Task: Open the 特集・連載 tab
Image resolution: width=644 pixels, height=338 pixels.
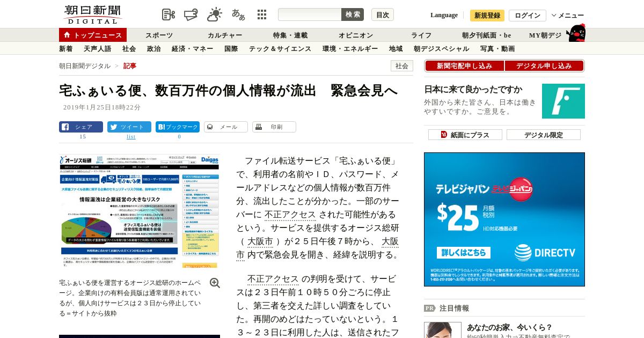Action: tap(290, 35)
